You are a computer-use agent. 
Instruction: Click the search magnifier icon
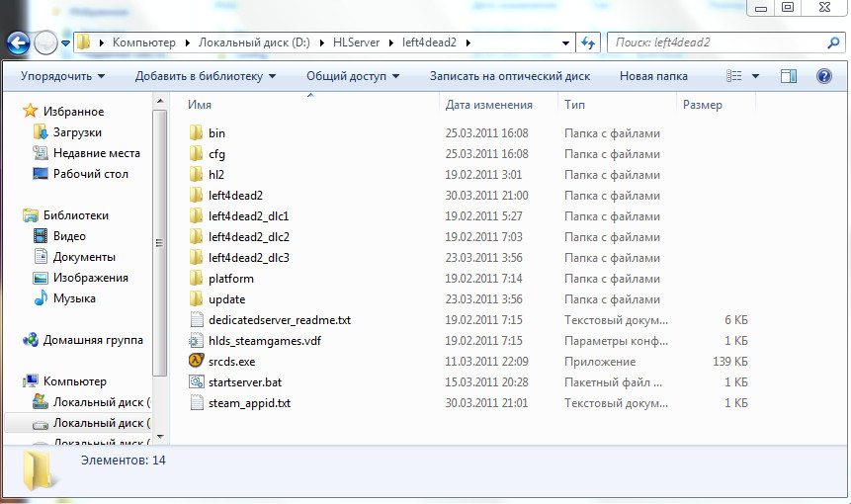[x=833, y=42]
